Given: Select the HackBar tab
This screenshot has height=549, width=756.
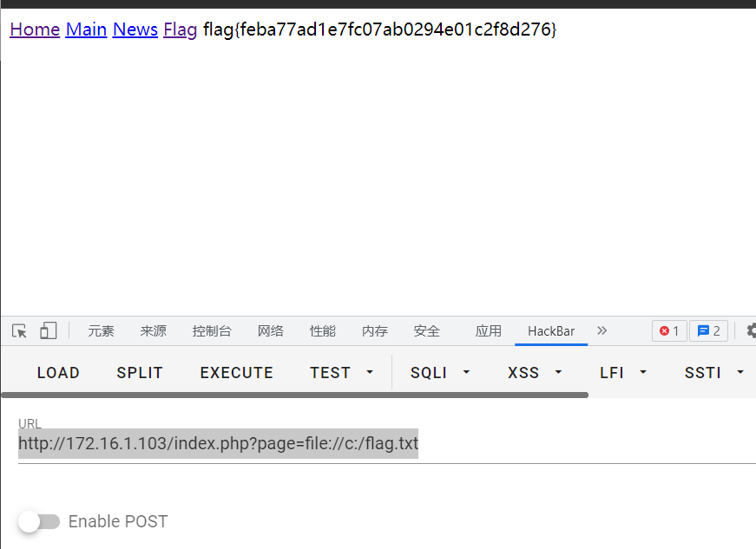Looking at the screenshot, I should 551,330.
